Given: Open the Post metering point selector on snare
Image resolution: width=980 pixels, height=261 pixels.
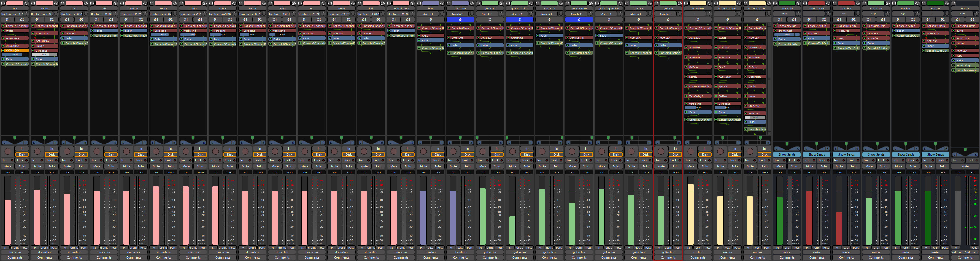Looking at the screenshot, I should click(x=54, y=248).
